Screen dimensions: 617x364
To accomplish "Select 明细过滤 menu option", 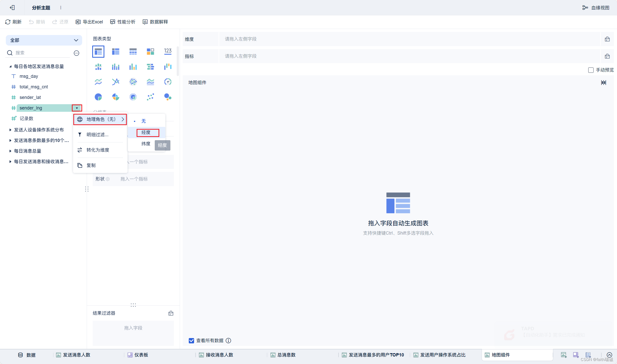I will 96,134.
